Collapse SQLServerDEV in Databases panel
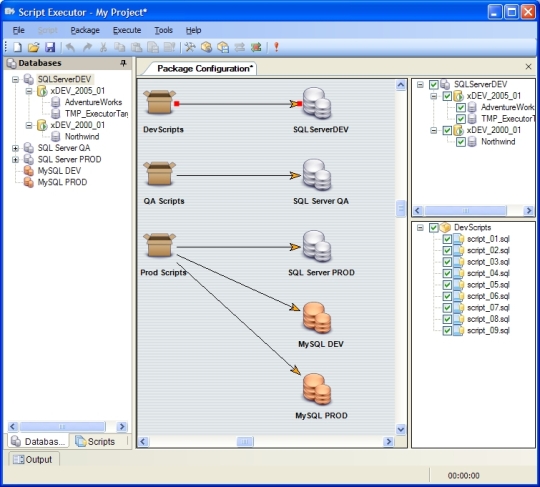Screen dimensions: 540x487 [x=15, y=80]
